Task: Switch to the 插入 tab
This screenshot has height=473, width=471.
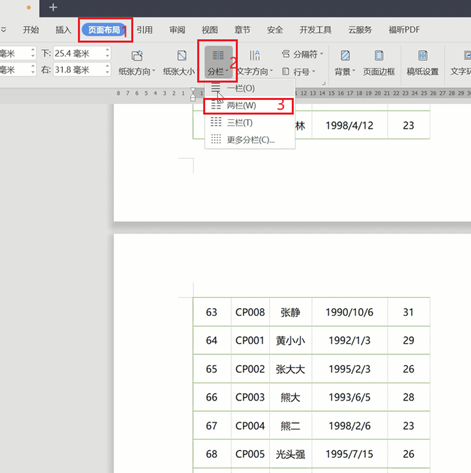Action: point(63,30)
